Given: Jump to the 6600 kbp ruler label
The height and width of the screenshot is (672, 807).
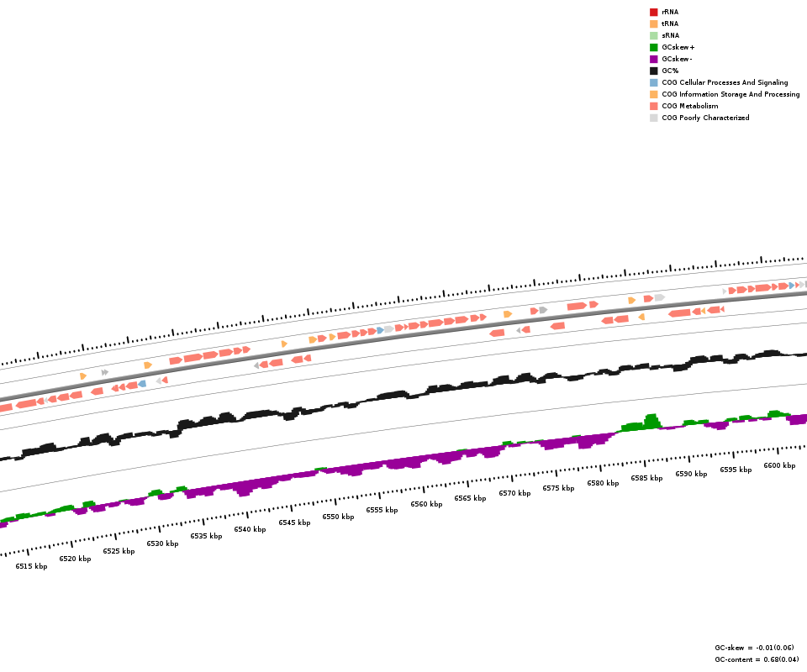Looking at the screenshot, I should (779, 465).
